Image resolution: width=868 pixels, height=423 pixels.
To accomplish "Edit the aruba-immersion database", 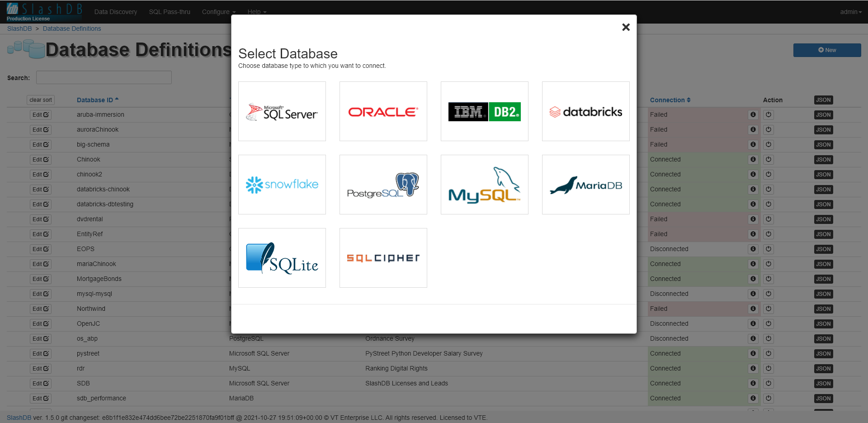I will (x=41, y=115).
